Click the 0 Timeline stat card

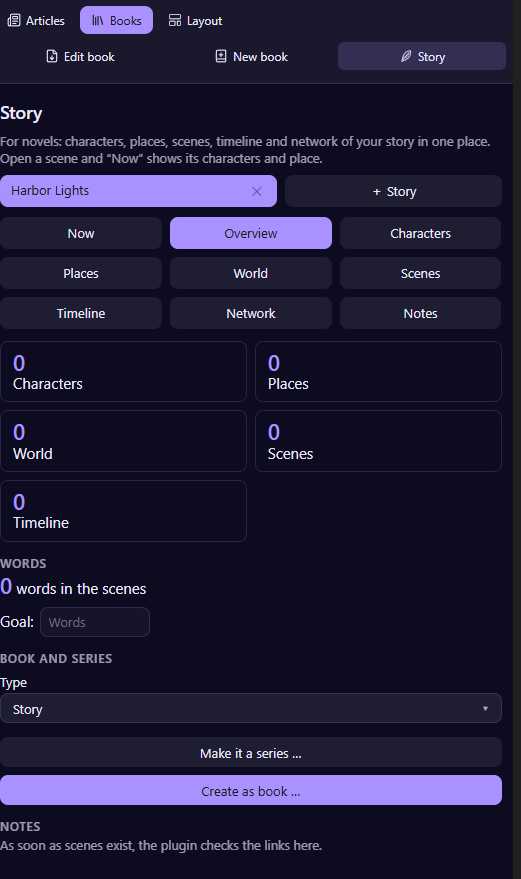click(123, 511)
